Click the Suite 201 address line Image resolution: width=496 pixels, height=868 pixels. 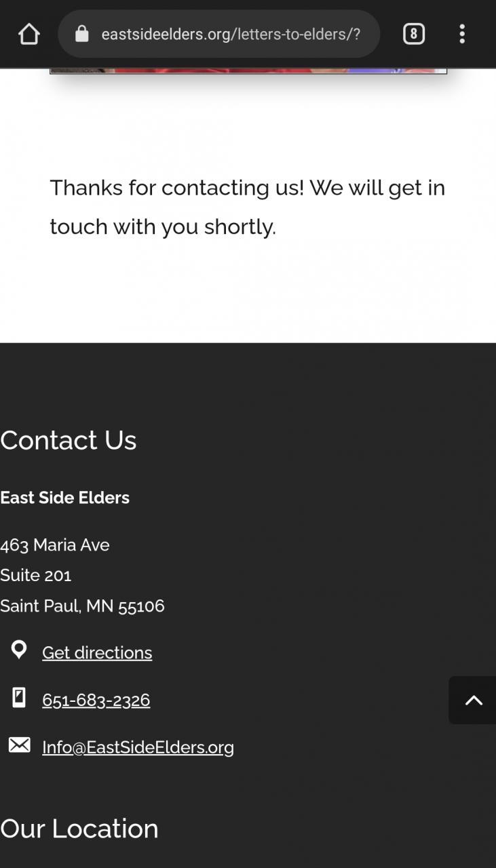click(x=35, y=575)
